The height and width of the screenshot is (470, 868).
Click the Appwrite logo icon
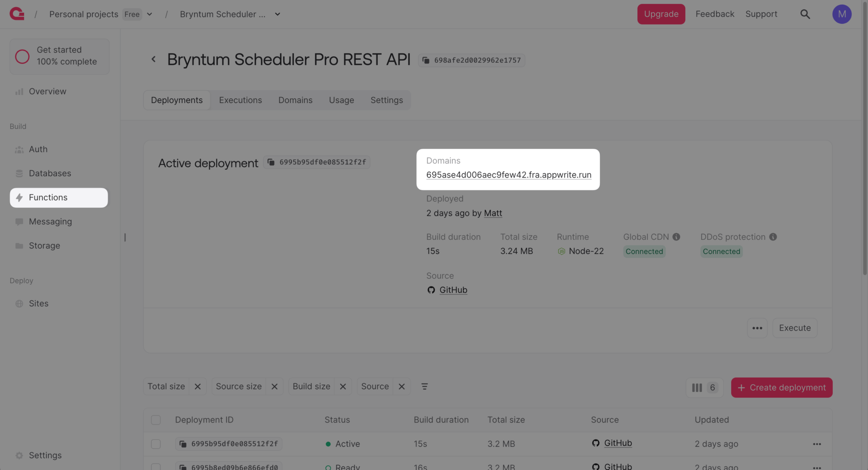tap(17, 14)
